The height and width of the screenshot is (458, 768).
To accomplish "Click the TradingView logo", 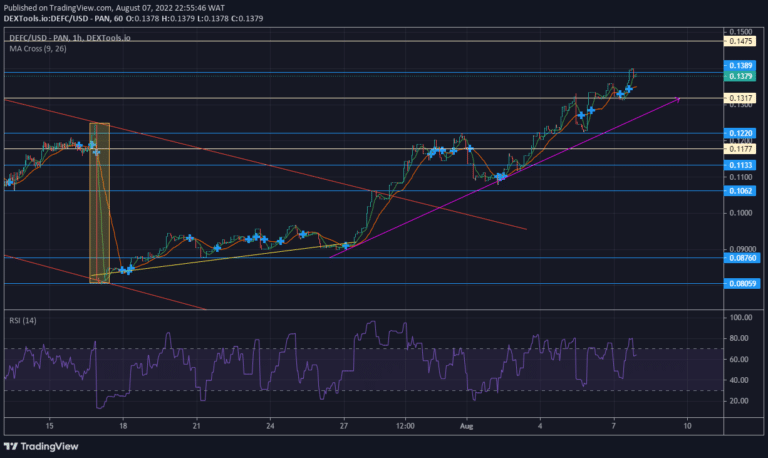I will click(41, 446).
